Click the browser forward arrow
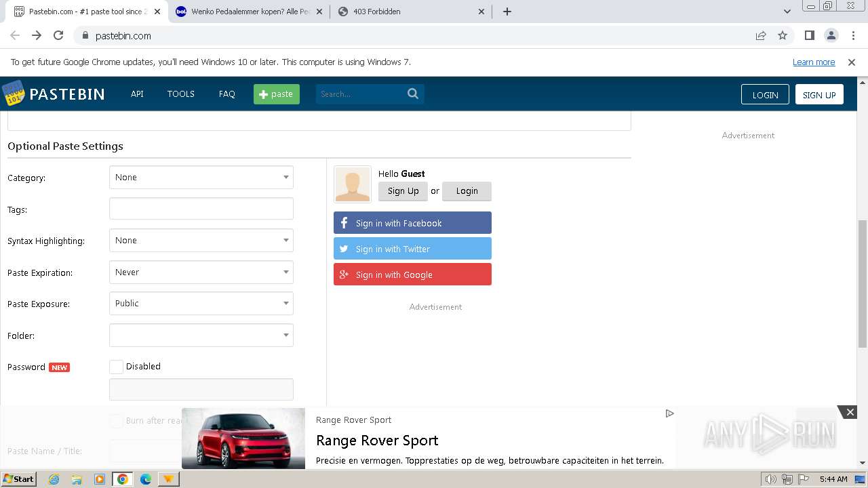This screenshot has height=488, width=868. pos(37,35)
